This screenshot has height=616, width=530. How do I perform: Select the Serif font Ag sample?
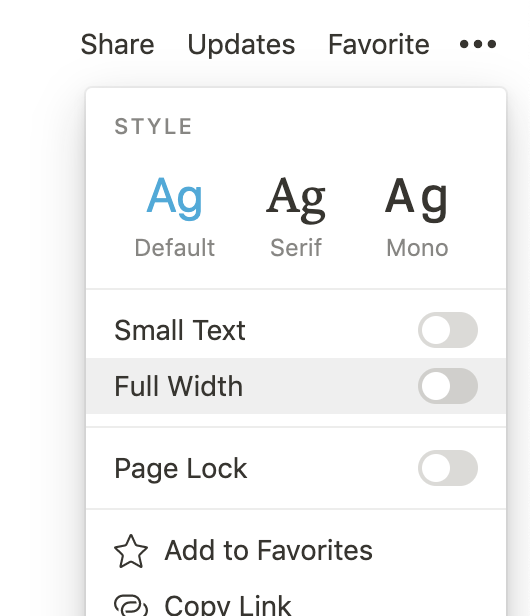click(x=296, y=198)
